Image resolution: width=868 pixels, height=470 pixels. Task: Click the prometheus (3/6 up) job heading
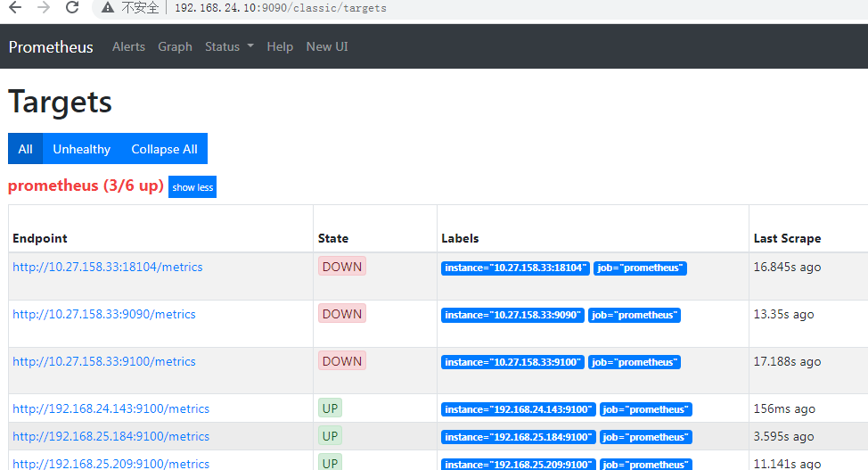(x=86, y=186)
